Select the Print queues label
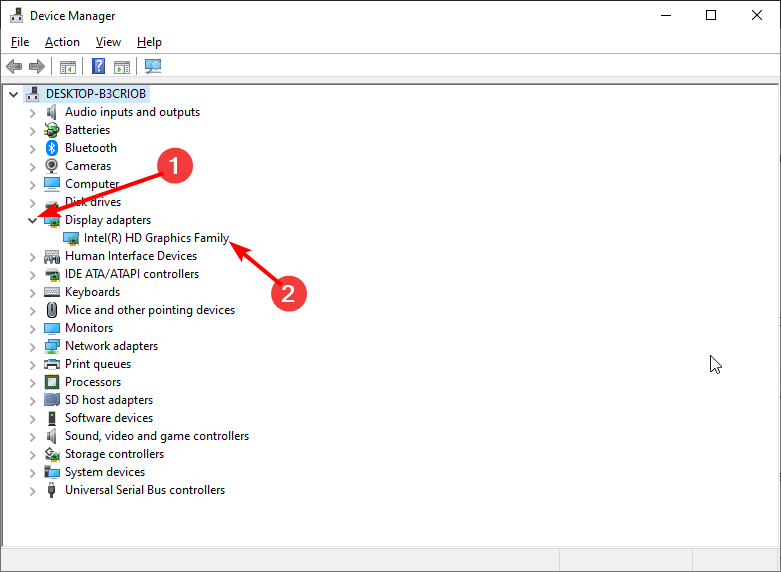This screenshot has width=781, height=572. [x=98, y=364]
